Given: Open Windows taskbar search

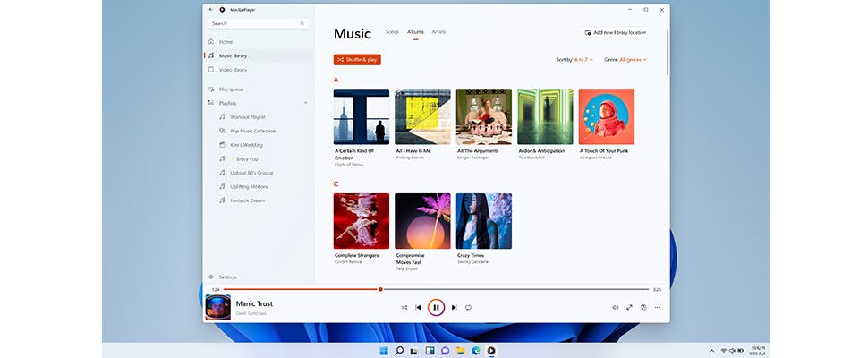Looking at the screenshot, I should pos(399,351).
